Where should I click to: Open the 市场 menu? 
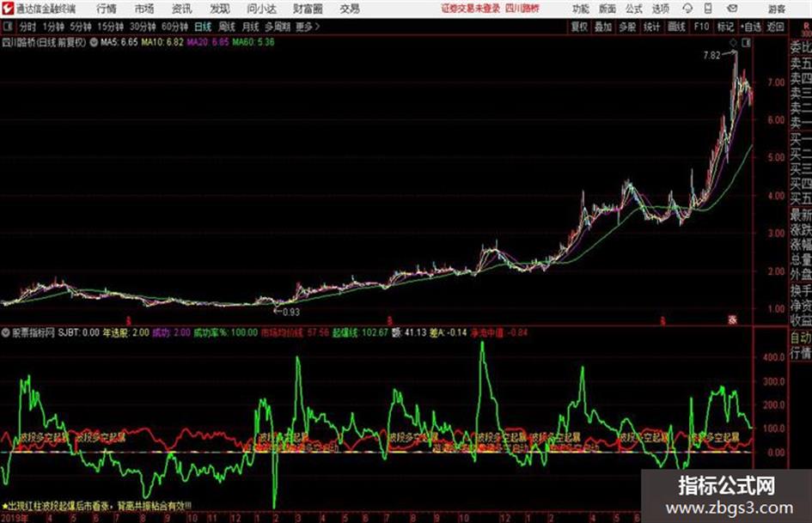point(144,9)
